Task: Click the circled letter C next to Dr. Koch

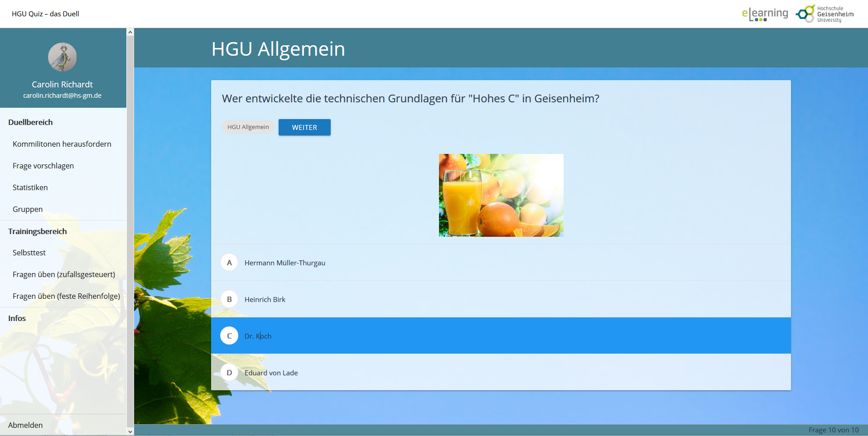Action: [229, 335]
